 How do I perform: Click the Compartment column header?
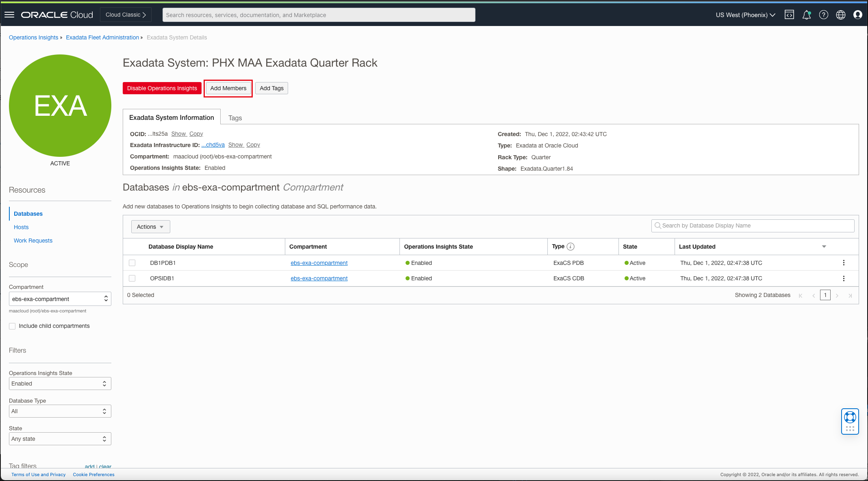[308, 247]
